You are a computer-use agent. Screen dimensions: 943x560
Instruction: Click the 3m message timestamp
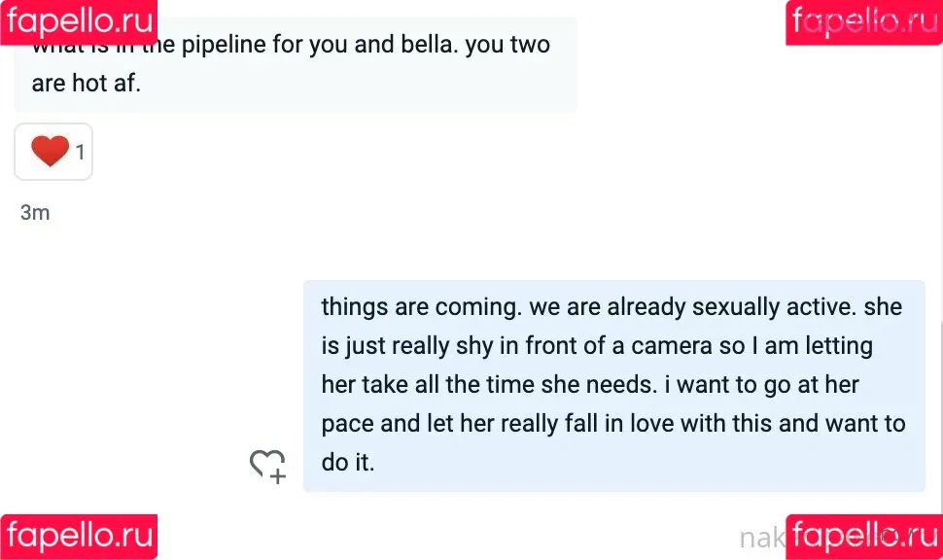point(35,212)
